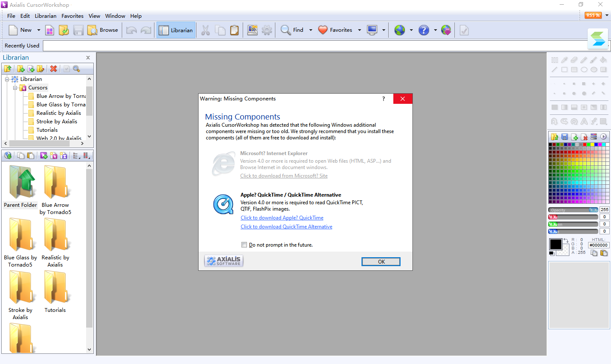Click the 'Click to download QuickTime Alternative' link

[x=286, y=227]
